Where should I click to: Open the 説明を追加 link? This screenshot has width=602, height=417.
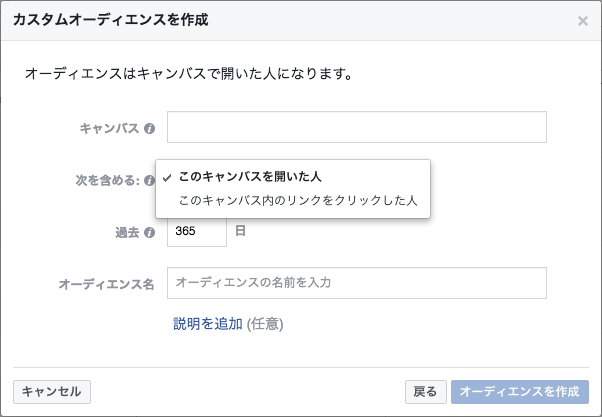tap(208, 324)
